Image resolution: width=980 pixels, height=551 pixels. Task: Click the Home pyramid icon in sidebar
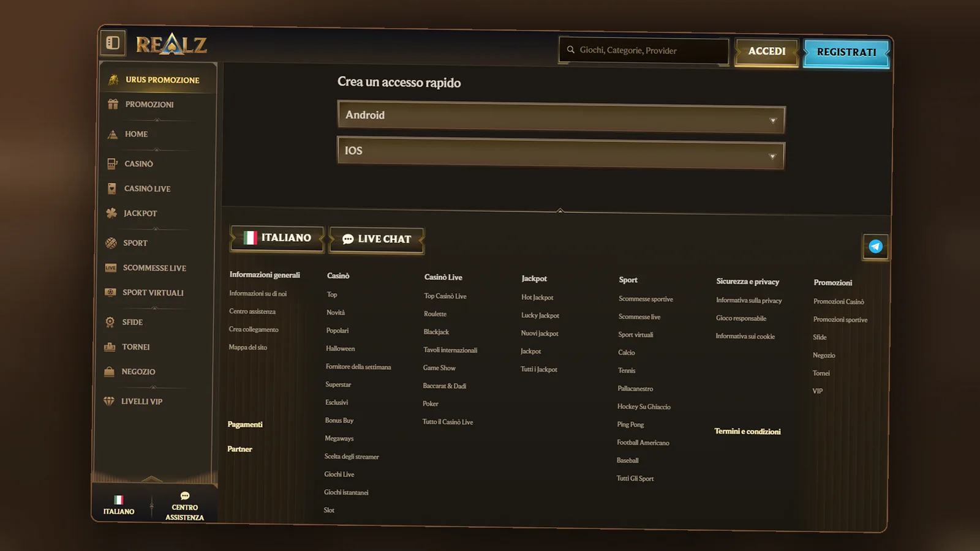(x=112, y=134)
